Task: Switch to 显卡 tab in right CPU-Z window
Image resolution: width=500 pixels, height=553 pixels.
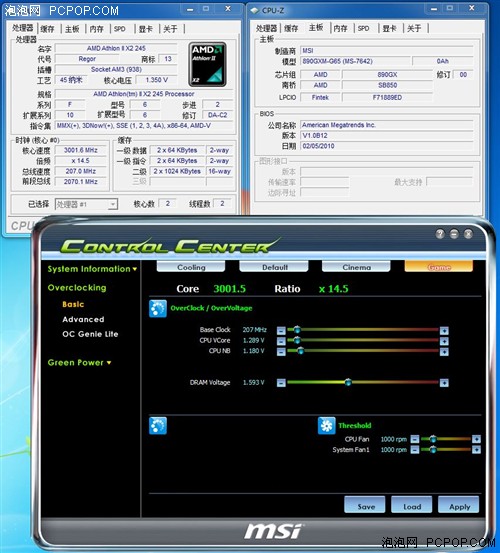Action: [389, 28]
